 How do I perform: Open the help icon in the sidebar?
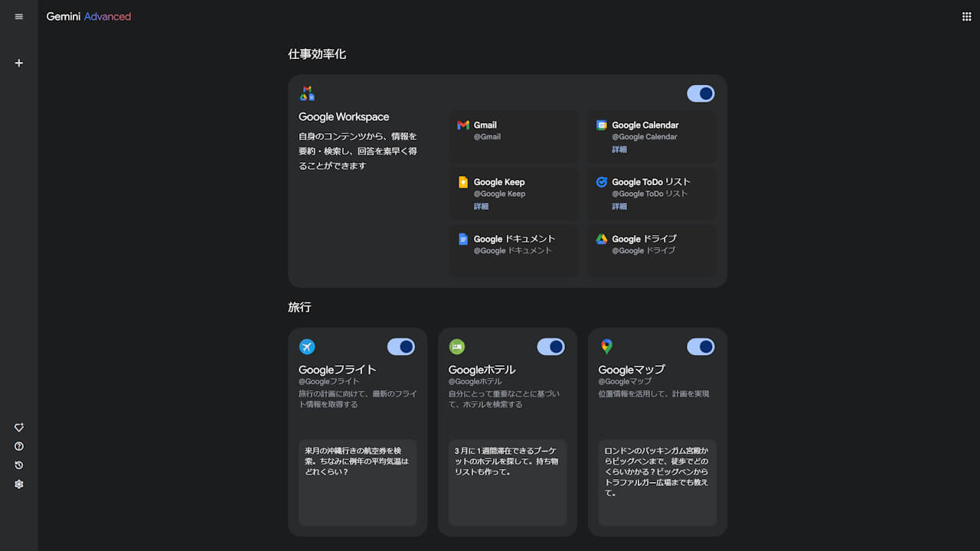(18, 446)
